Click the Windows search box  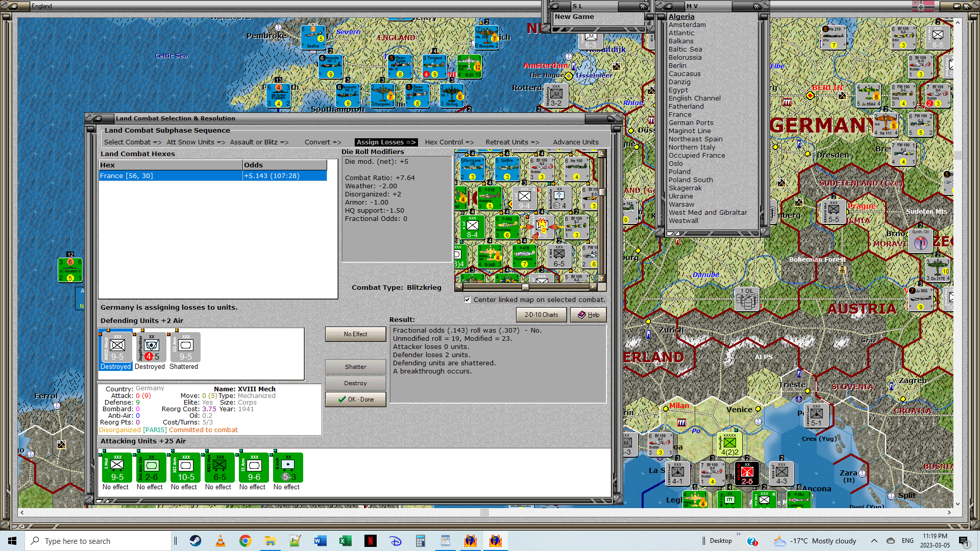98,541
